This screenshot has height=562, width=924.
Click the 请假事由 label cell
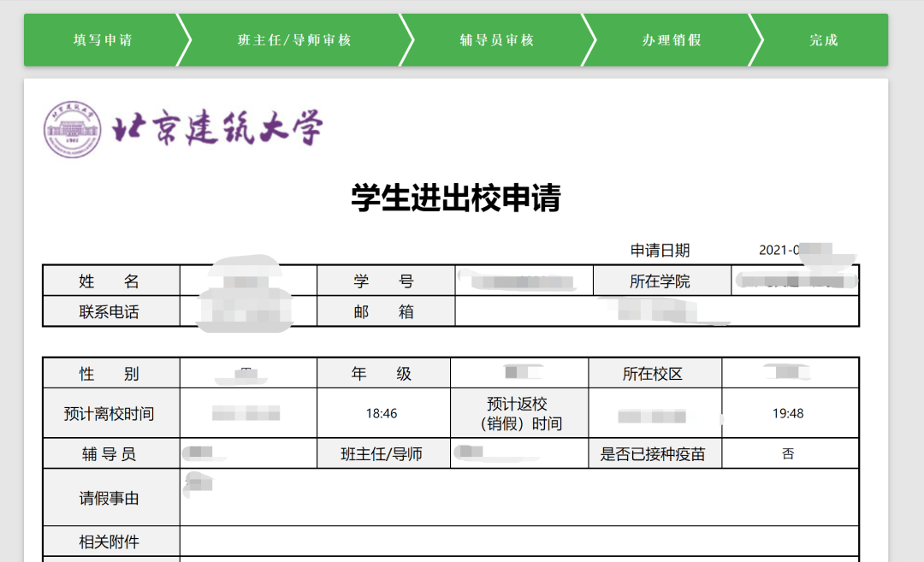(111, 498)
